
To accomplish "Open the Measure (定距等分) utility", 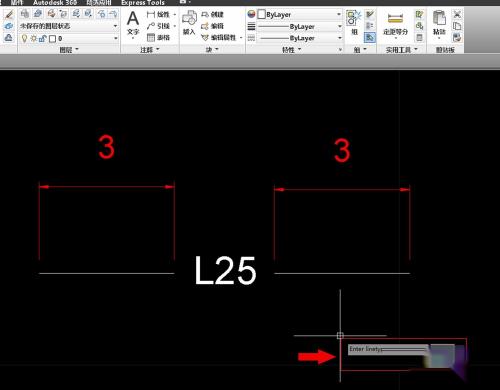I will [x=395, y=23].
